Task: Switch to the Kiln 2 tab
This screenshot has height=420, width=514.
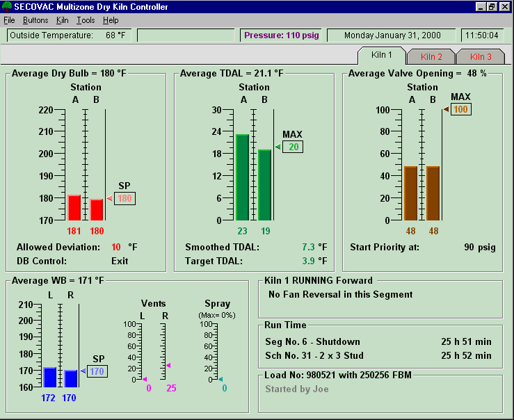Action: [431, 57]
